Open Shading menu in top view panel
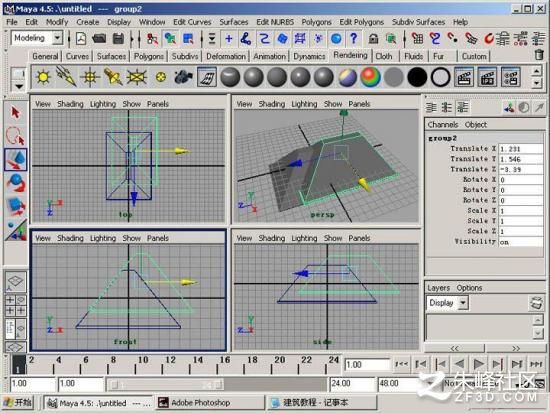This screenshot has height=413, width=550. (70, 104)
